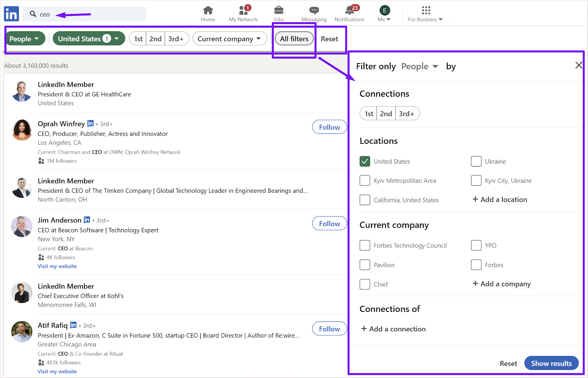The height and width of the screenshot is (378, 588).
Task: Select the 2nd connections filter in panel
Action: pyautogui.click(x=386, y=114)
